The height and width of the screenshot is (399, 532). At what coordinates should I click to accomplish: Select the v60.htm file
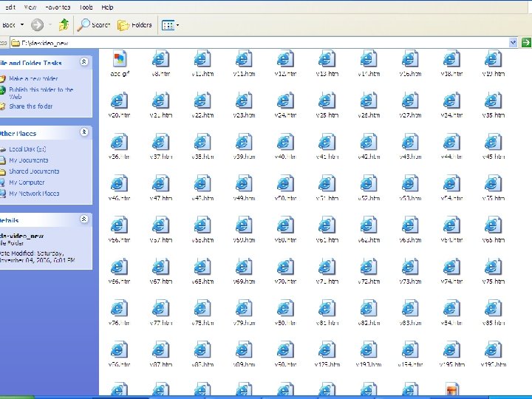pos(285,230)
